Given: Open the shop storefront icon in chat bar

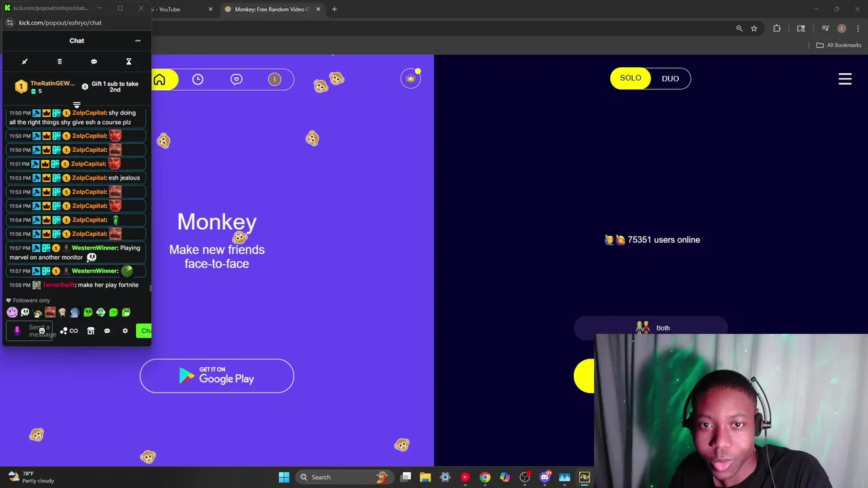Looking at the screenshot, I should pyautogui.click(x=91, y=331).
